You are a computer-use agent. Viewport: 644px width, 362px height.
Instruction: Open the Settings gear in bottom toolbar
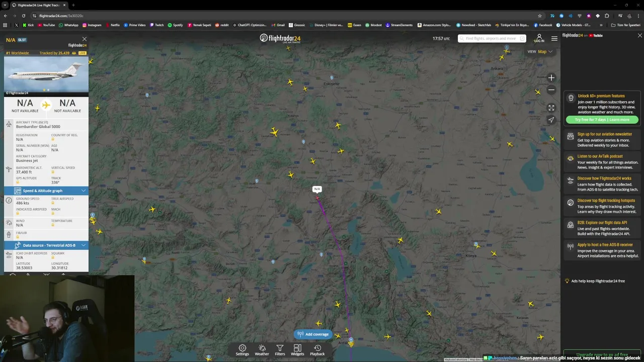[x=242, y=350]
